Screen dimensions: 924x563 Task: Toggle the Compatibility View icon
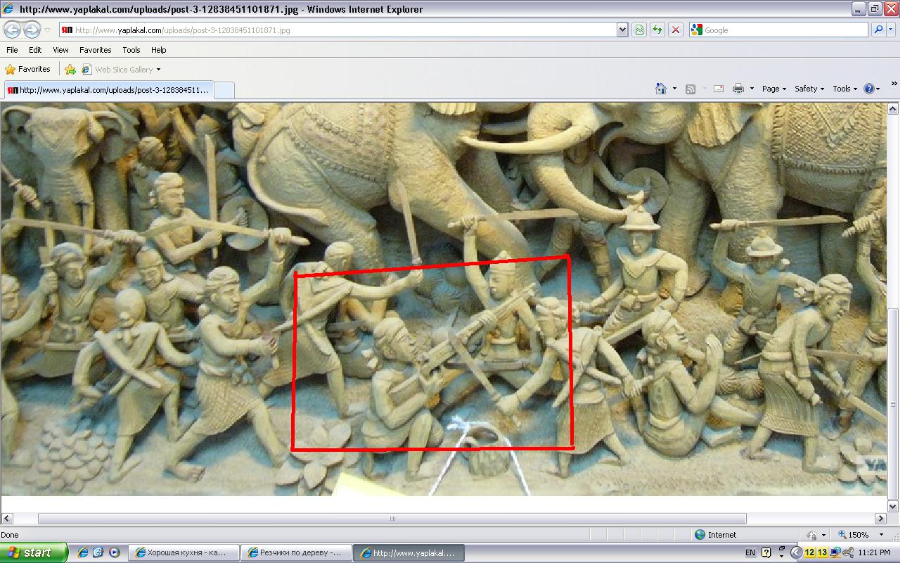point(639,30)
